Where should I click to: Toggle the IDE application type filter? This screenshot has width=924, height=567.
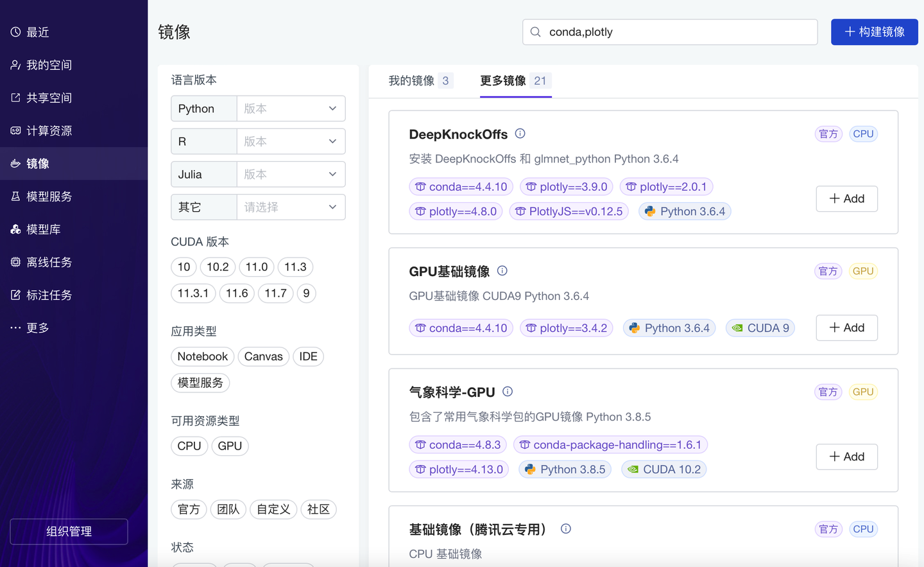pyautogui.click(x=309, y=356)
